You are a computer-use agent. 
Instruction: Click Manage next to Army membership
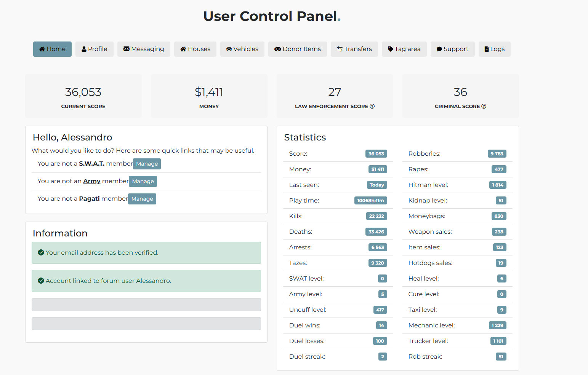(143, 181)
